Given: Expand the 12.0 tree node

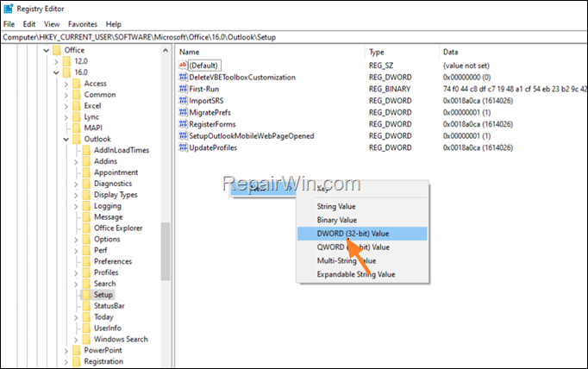Looking at the screenshot, I should point(56,61).
